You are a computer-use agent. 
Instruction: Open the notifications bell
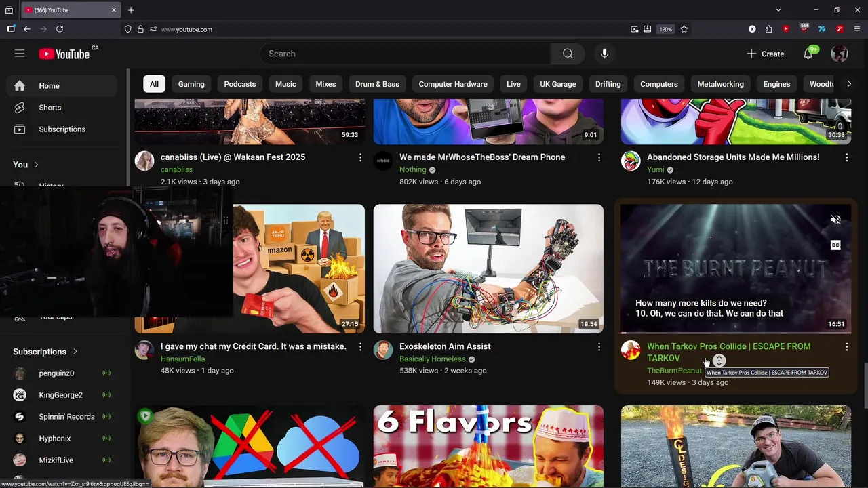tap(808, 54)
